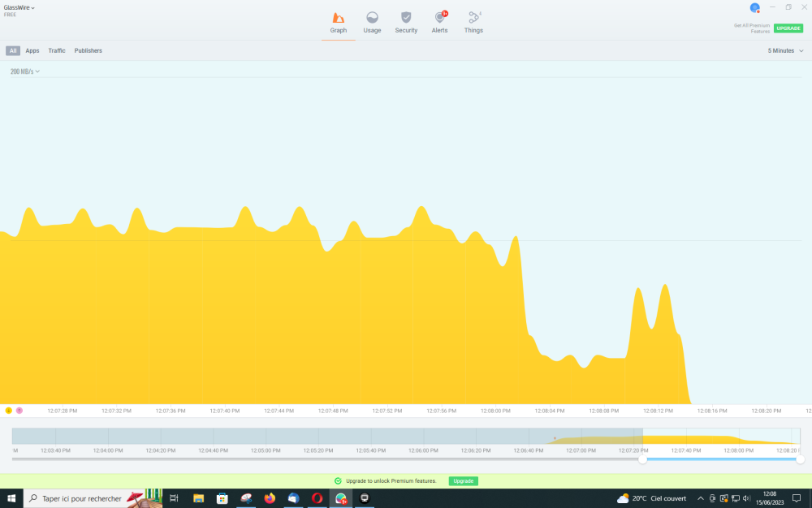The height and width of the screenshot is (508, 812).
Task: Click the green checkmark icon in upgrade banner
Action: pyautogui.click(x=338, y=481)
